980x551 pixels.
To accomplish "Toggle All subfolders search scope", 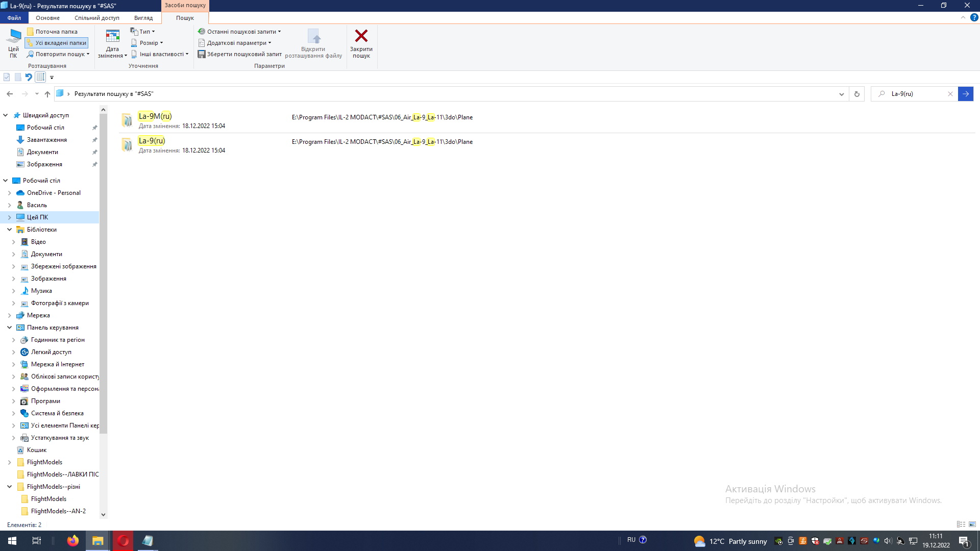I will pos(57,43).
